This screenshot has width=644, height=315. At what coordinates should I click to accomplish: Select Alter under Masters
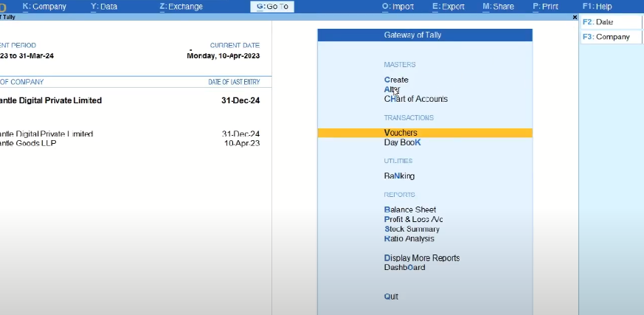[392, 89]
